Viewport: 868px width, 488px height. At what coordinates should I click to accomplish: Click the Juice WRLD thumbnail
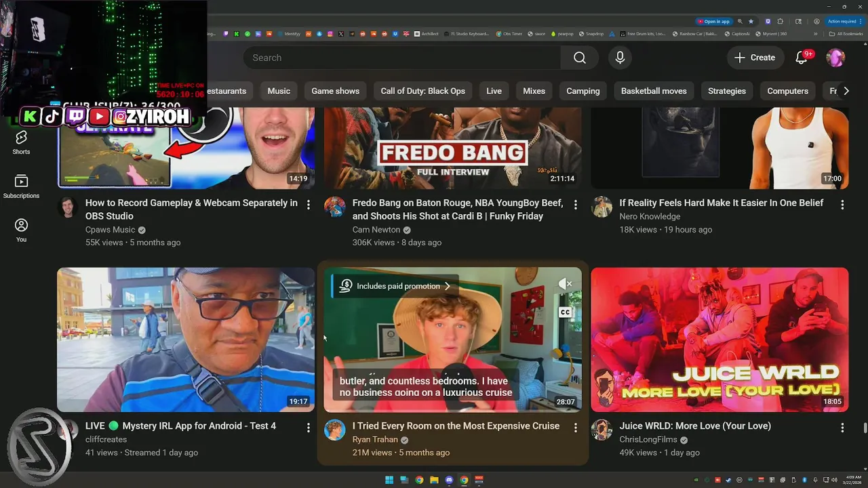point(719,340)
